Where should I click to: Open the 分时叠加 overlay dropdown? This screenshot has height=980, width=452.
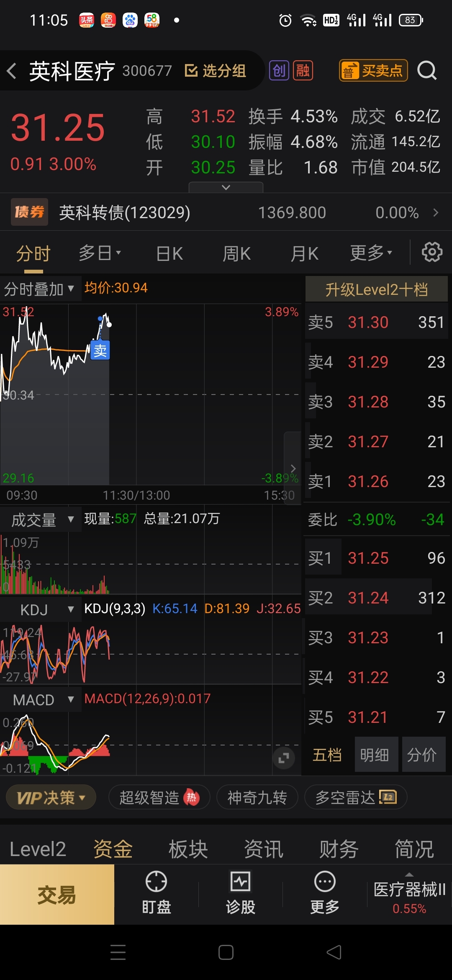(x=40, y=289)
